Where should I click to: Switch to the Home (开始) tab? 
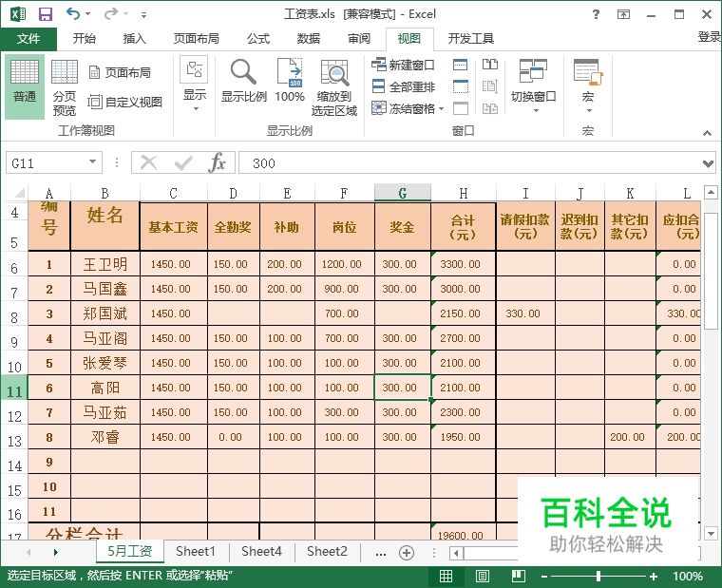click(x=85, y=39)
